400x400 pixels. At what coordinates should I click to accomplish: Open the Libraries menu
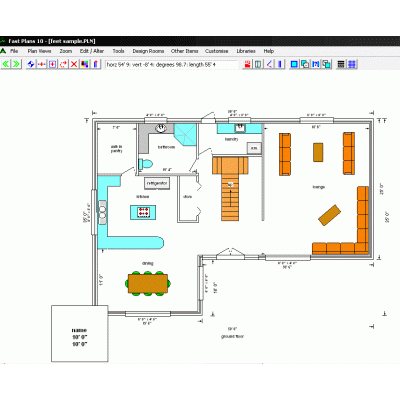tap(246, 51)
